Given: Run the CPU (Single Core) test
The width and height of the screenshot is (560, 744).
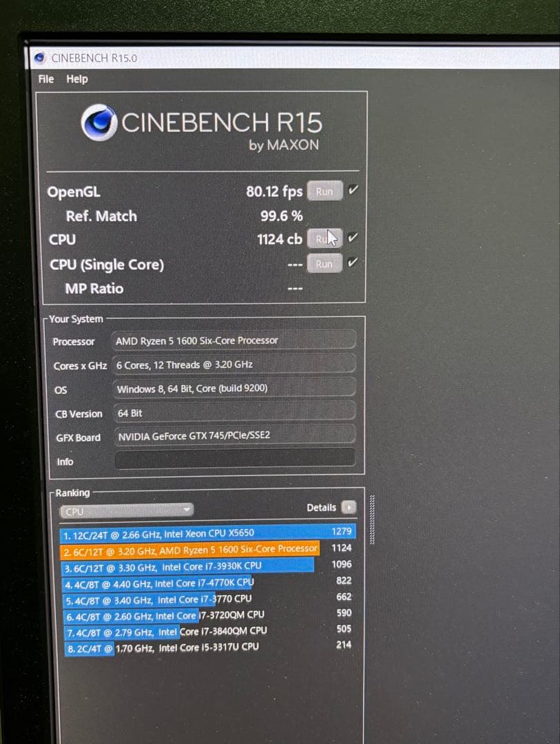Looking at the screenshot, I should (x=324, y=263).
